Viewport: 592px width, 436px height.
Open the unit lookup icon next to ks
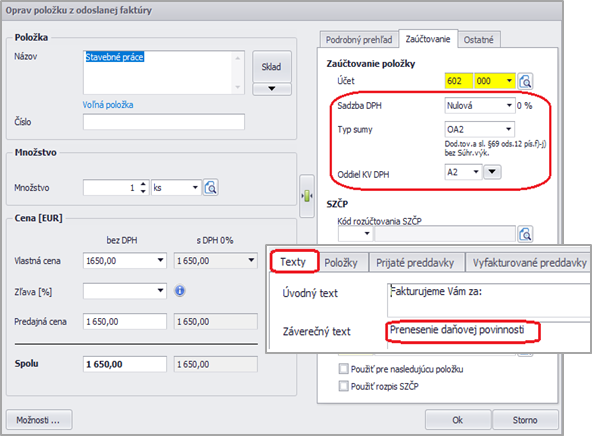click(x=211, y=188)
